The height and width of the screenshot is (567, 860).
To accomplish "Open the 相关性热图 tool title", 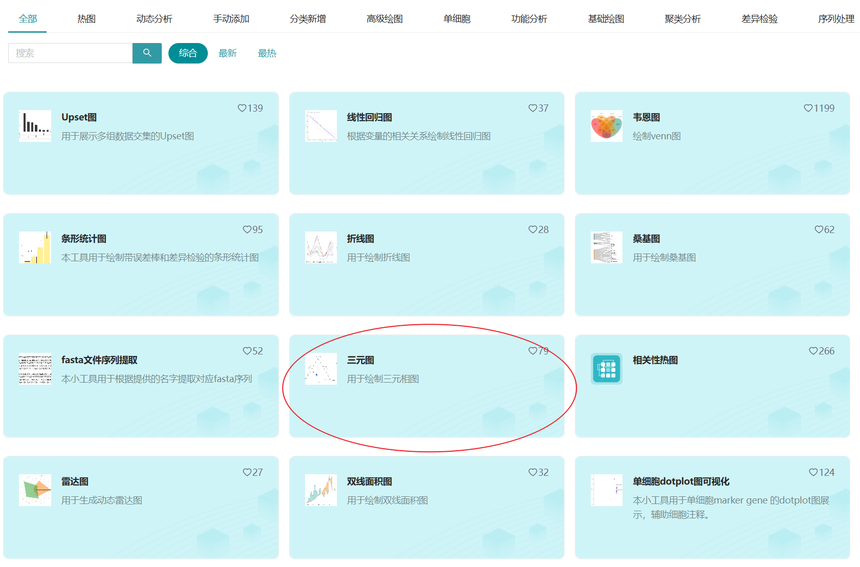I will pyautogui.click(x=655, y=360).
